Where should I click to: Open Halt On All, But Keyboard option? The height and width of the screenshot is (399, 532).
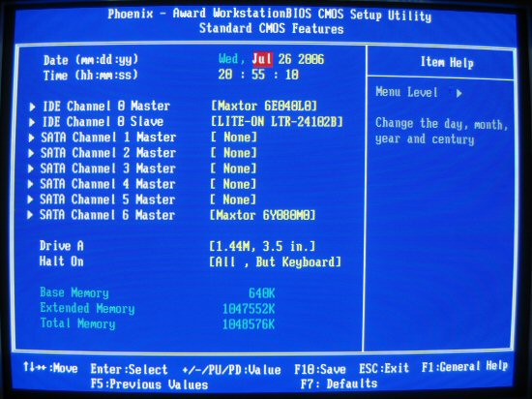pyautogui.click(x=275, y=262)
